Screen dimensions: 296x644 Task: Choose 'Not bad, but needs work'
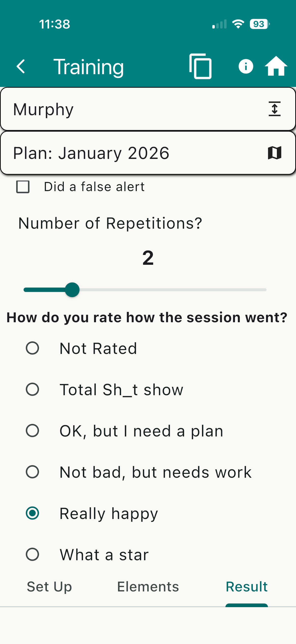pos(32,472)
